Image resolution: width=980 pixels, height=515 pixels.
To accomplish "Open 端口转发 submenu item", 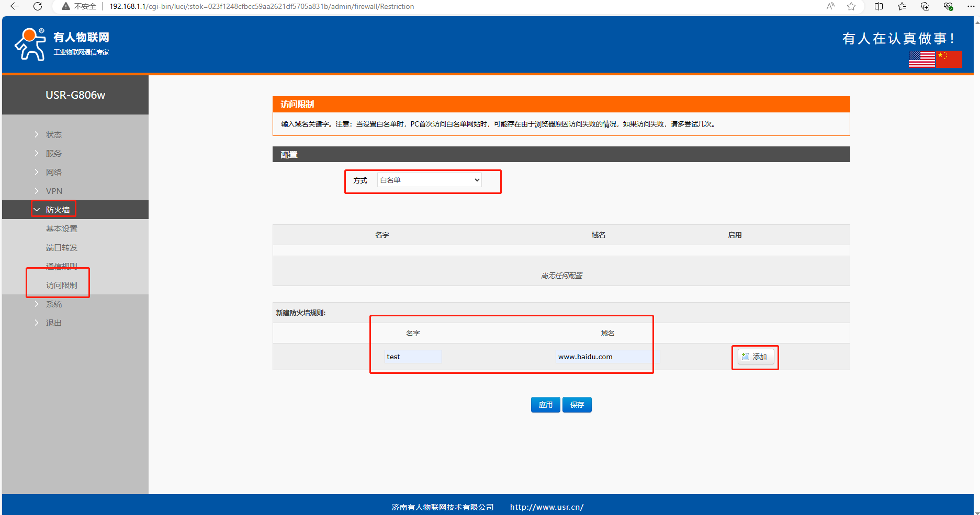I will pos(61,247).
